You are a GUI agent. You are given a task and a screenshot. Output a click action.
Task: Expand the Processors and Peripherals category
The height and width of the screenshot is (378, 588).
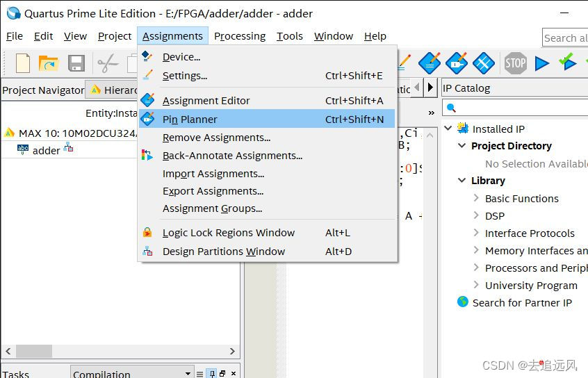pyautogui.click(x=476, y=268)
